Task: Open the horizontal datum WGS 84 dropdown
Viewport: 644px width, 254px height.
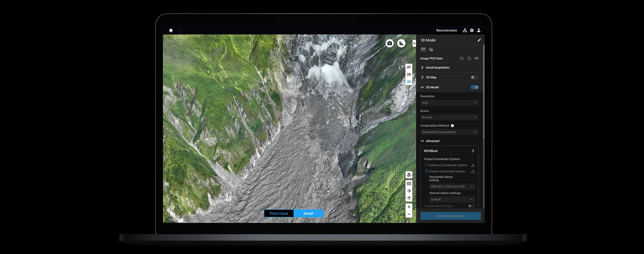Action: (452, 187)
